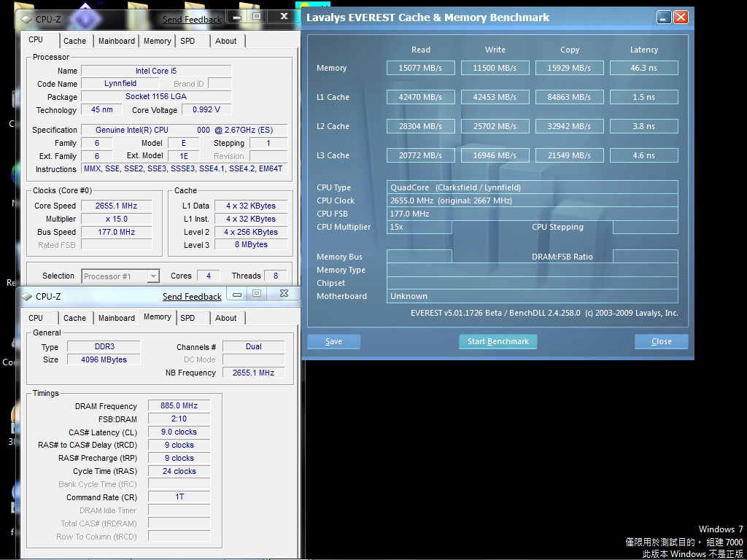747x560 pixels.
Task: Click L2 Cache Latency value 3.8 ns
Action: [x=643, y=126]
